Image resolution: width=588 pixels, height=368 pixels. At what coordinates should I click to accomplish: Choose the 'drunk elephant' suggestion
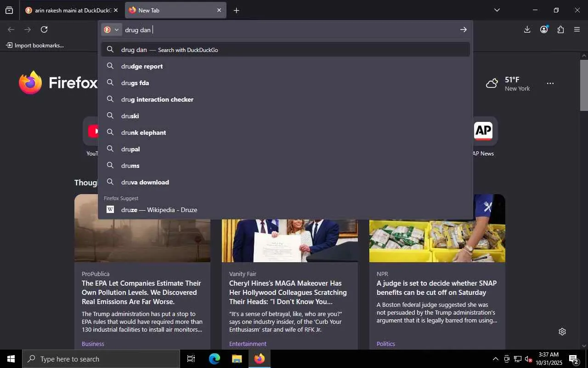(286, 132)
